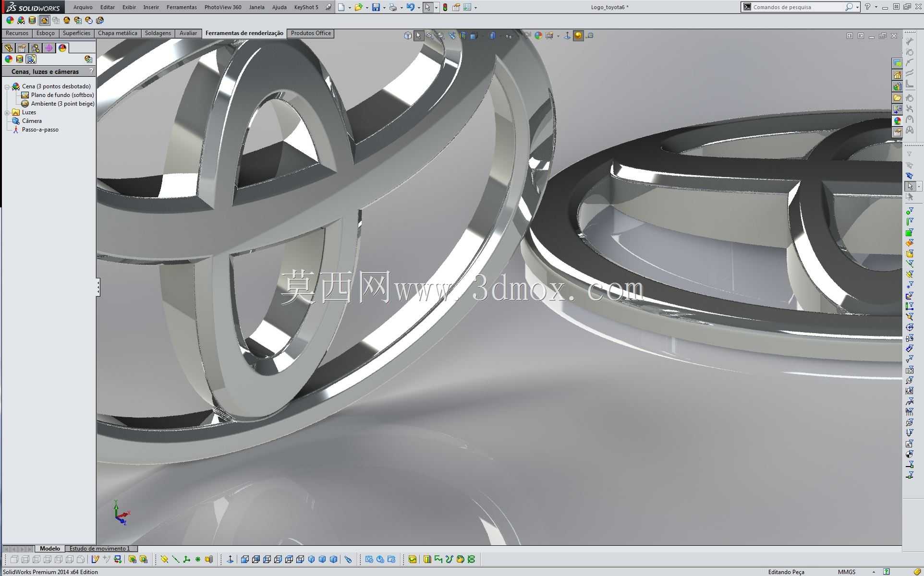Open the ConfigurationManager tab icon
The width and height of the screenshot is (924, 576).
coord(36,48)
